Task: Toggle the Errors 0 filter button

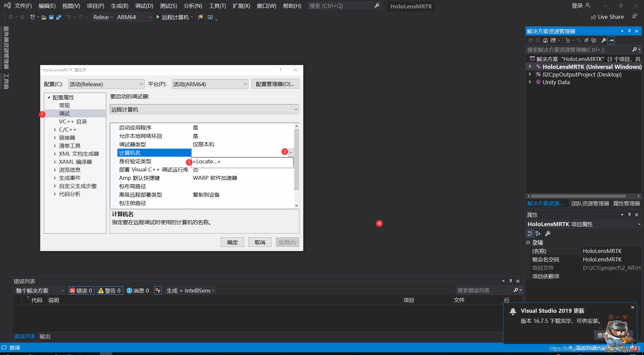Action: pyautogui.click(x=81, y=291)
